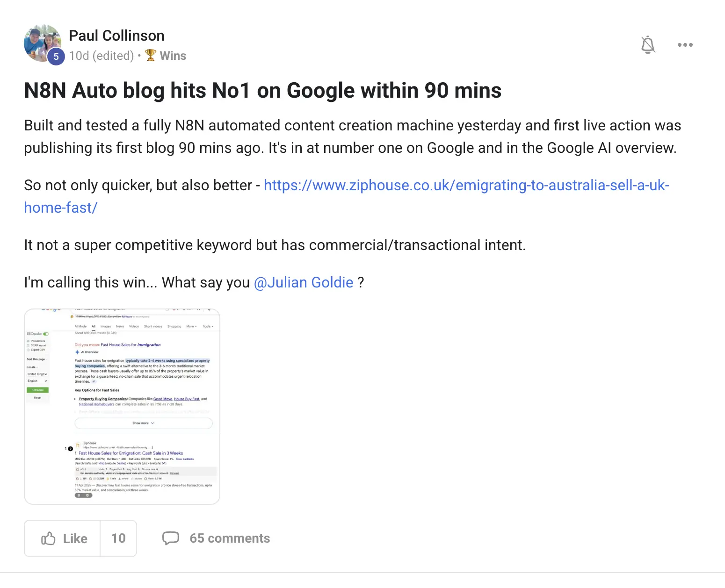This screenshot has height=588, width=725.
Task: View the 10 likes count
Action: (x=118, y=538)
